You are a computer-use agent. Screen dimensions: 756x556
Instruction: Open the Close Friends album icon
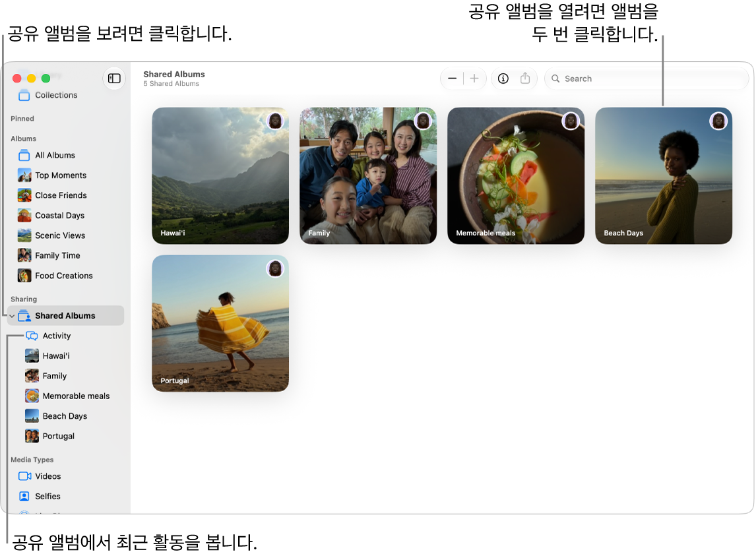(24, 195)
